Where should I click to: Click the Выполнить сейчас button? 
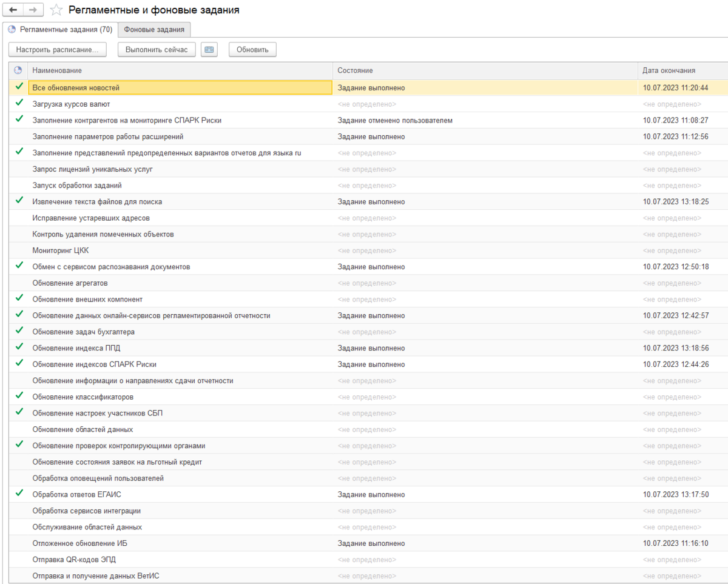[157, 50]
